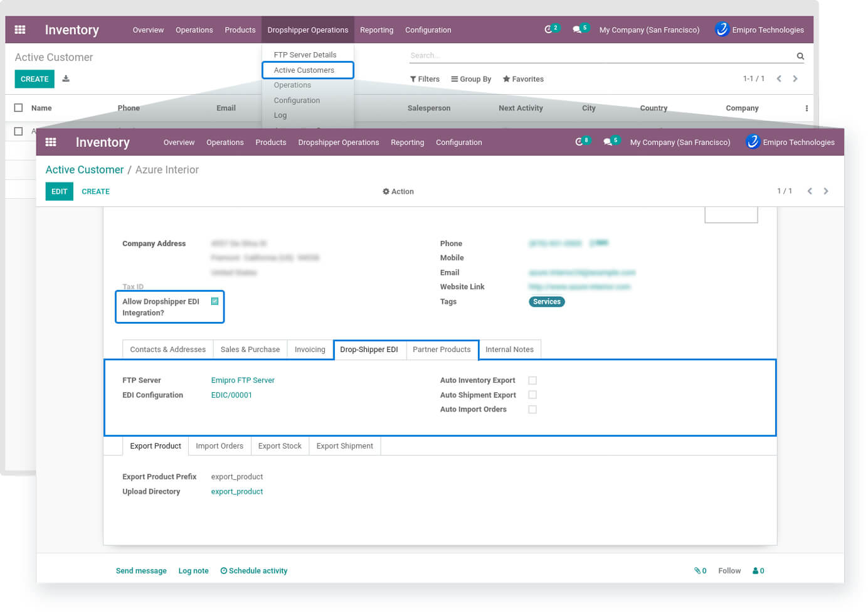Click the column options kebab icon
868x613 pixels.
point(807,109)
